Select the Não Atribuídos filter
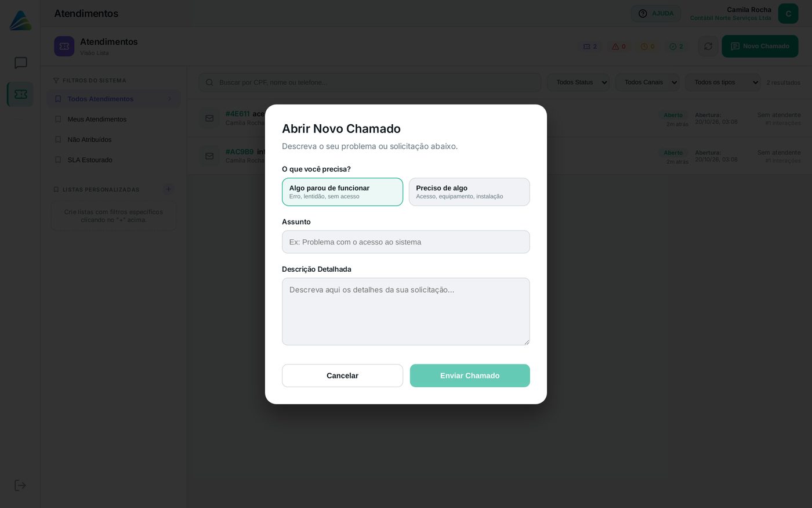Screen dimensions: 812x508 pos(114,140)
